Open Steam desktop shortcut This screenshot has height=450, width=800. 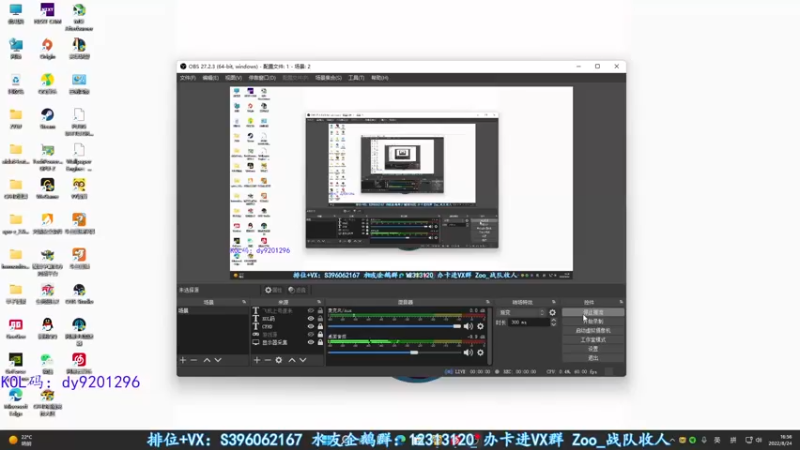(x=47, y=118)
